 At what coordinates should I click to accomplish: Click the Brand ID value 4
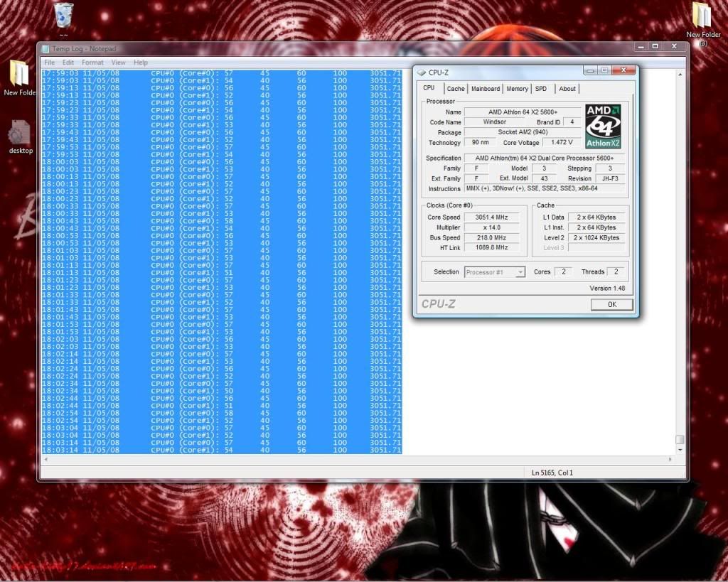(572, 122)
